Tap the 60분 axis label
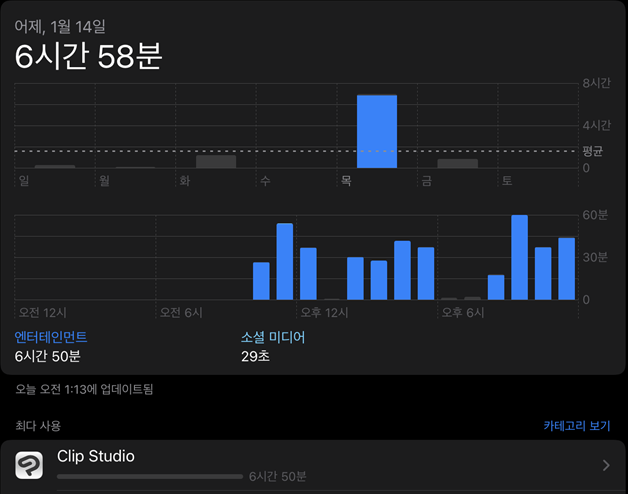Image resolution: width=628 pixels, height=494 pixels. pos(596,215)
